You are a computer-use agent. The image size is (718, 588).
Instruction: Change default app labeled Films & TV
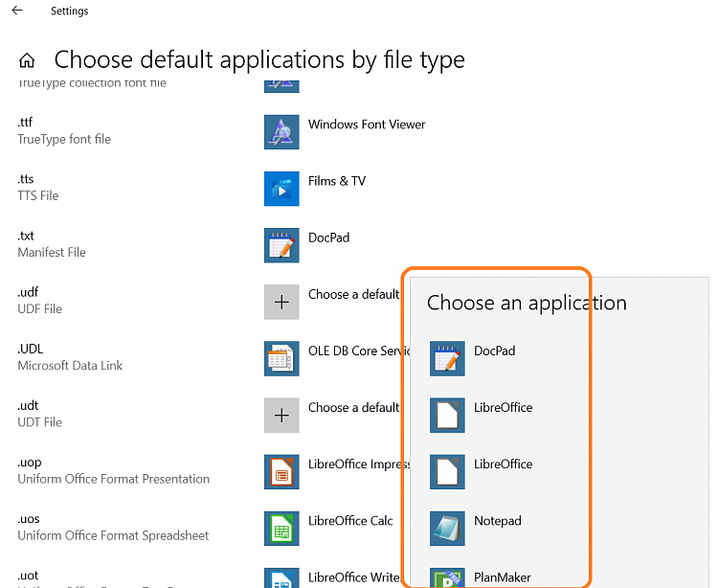pos(337,181)
